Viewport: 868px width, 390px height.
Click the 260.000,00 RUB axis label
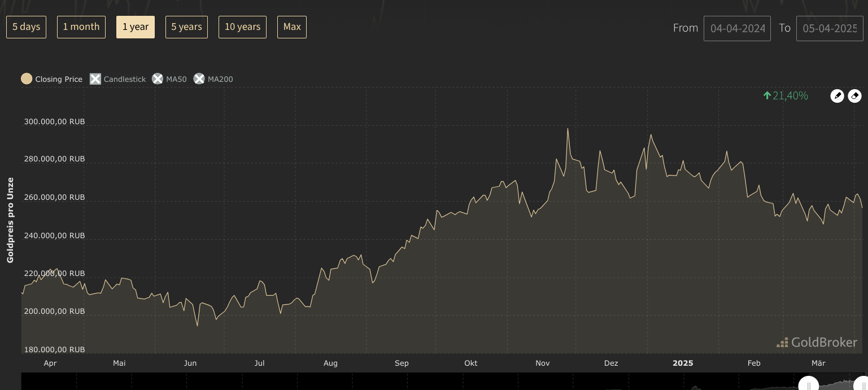(x=54, y=197)
